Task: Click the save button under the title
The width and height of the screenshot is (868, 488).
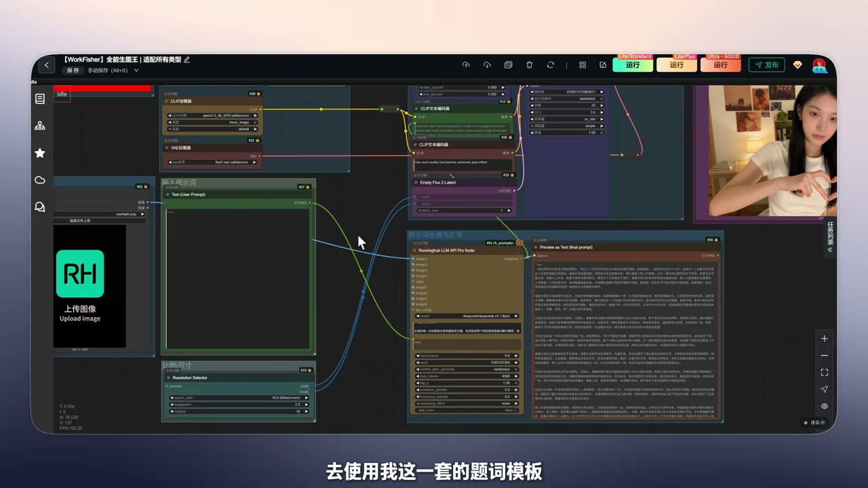Action: pyautogui.click(x=73, y=70)
